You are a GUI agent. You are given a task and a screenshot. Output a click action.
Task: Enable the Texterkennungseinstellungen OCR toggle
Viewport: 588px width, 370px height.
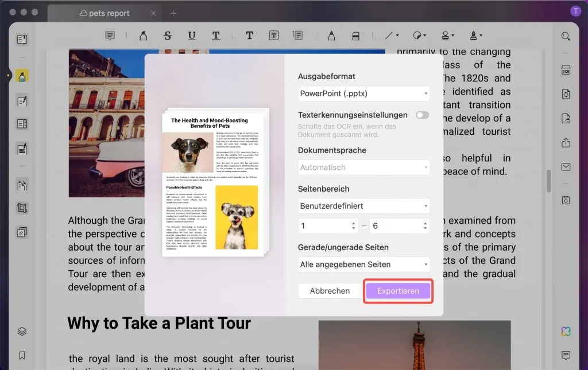pos(422,115)
